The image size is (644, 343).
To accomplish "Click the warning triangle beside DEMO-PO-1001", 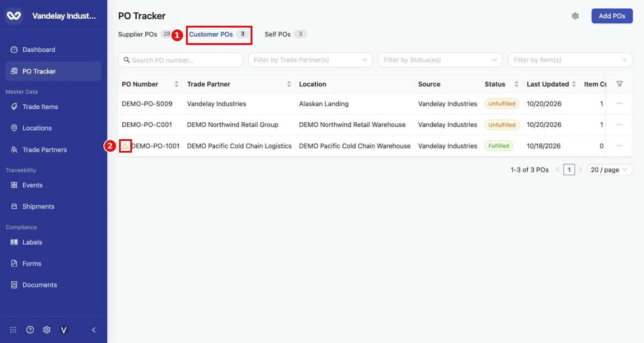I will [x=125, y=146].
